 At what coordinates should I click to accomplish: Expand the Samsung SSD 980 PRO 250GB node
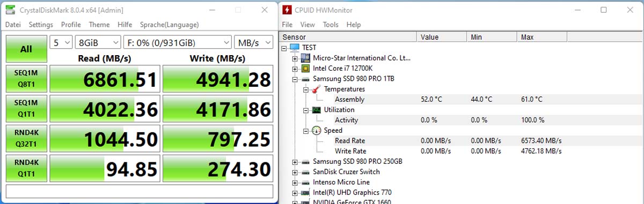pos(295,161)
